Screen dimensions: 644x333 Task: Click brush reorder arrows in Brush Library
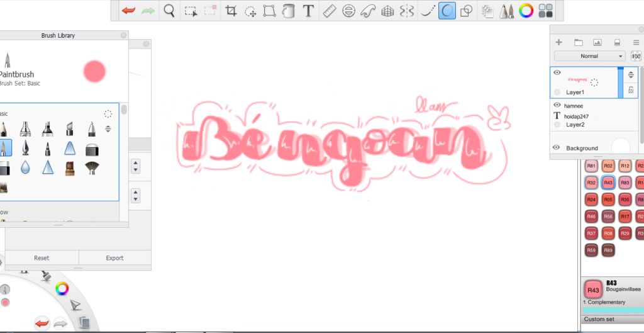click(108, 128)
